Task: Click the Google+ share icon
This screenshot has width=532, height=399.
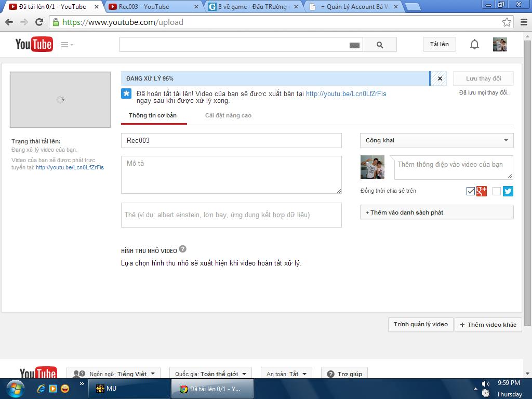Action: (x=482, y=191)
